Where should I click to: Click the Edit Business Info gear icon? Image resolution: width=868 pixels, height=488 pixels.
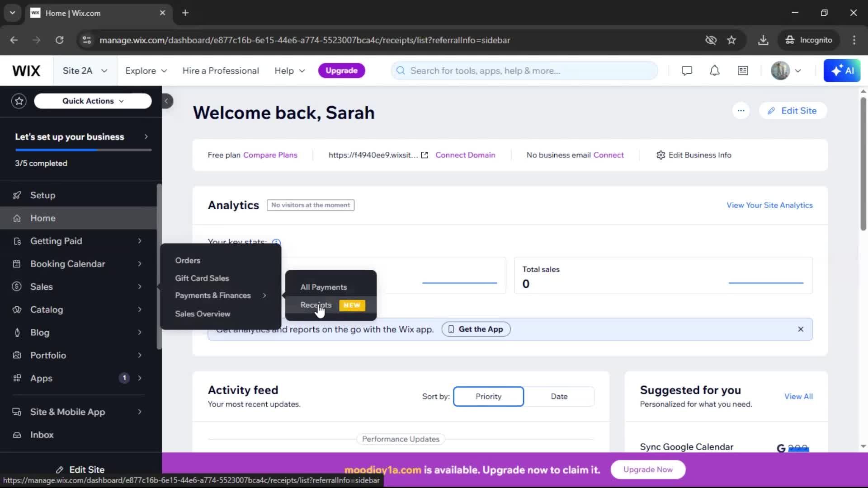tap(660, 155)
